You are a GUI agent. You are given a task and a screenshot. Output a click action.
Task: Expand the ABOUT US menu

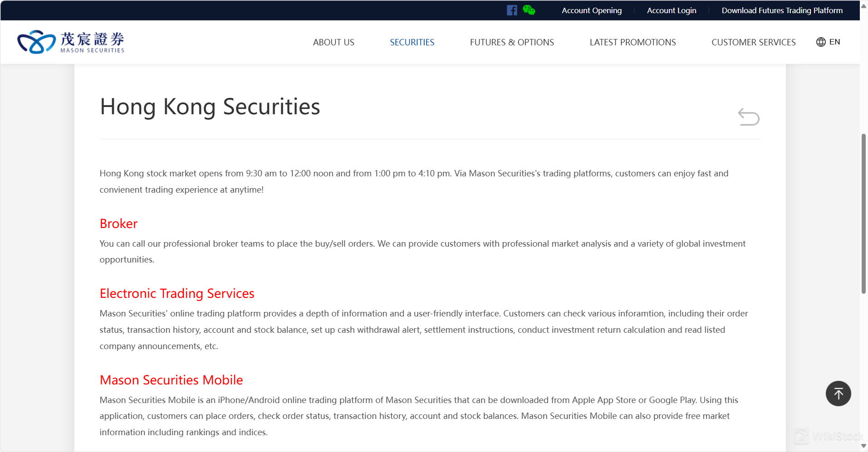coord(333,43)
